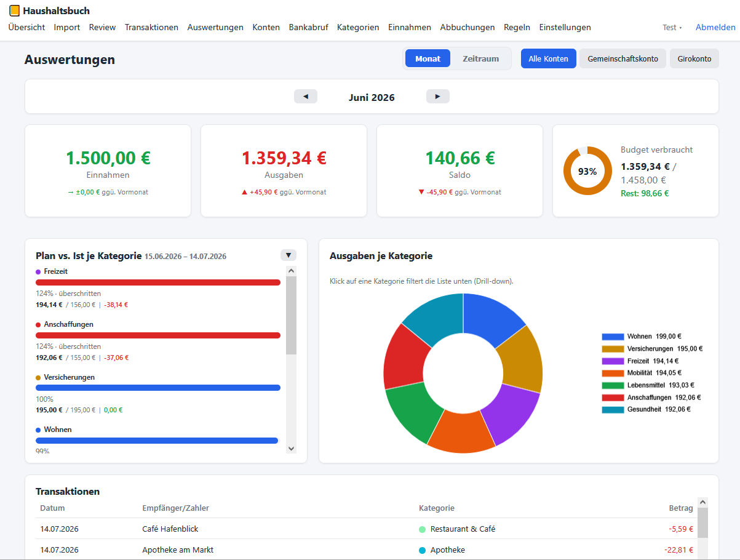This screenshot has height=560, width=740.
Task: Open Bankabruf in the navigation
Action: [x=308, y=27]
